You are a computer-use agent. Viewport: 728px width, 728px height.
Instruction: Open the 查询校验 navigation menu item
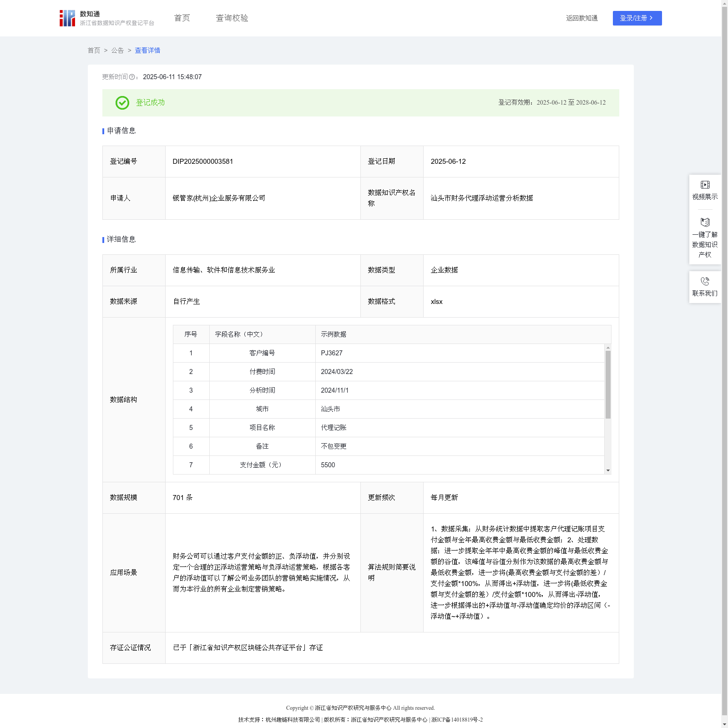click(x=232, y=18)
